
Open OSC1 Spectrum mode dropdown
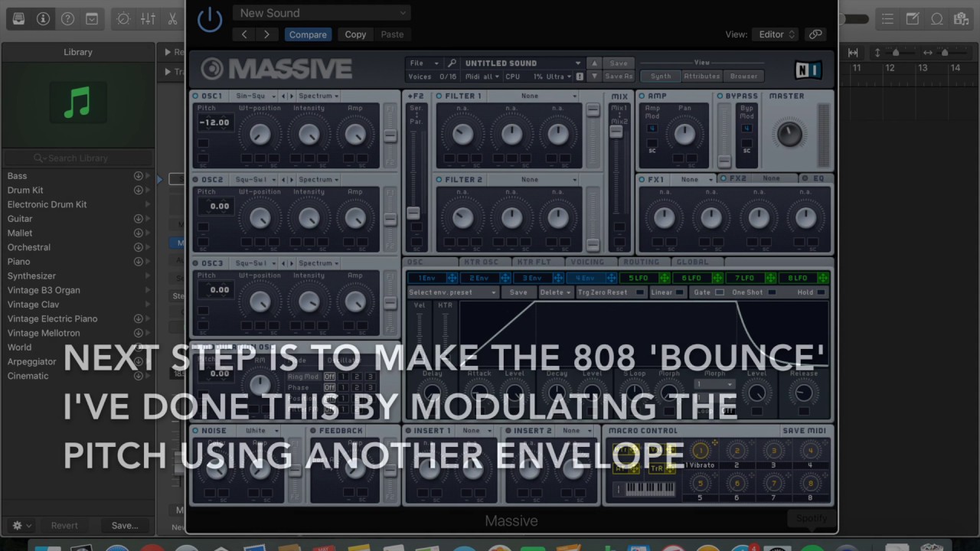pos(319,96)
